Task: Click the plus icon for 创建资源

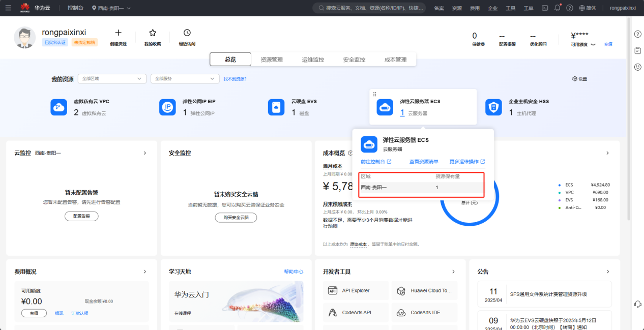Action: 118,33
